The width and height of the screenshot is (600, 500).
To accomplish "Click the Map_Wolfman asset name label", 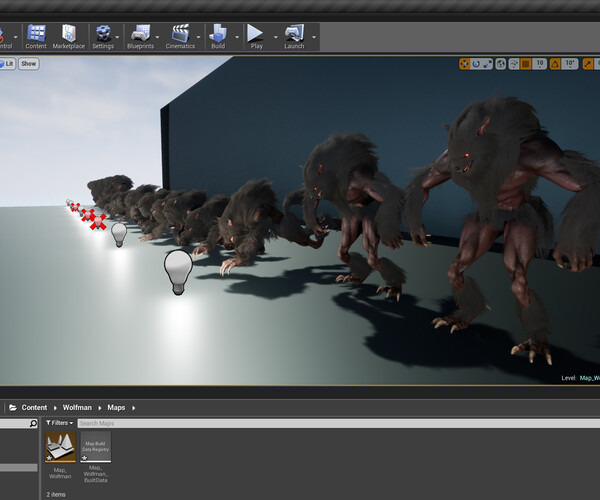I will (60, 473).
